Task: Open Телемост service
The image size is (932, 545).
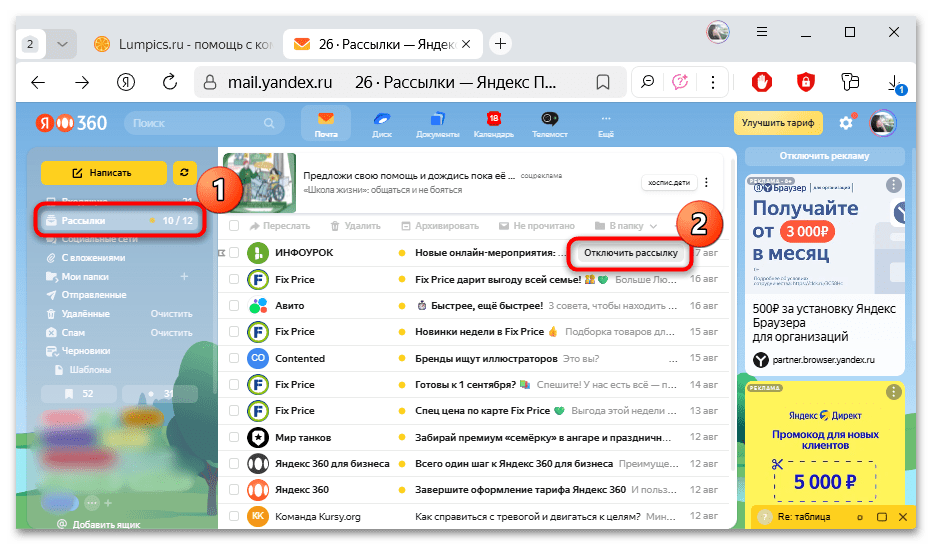Action: pos(549,124)
